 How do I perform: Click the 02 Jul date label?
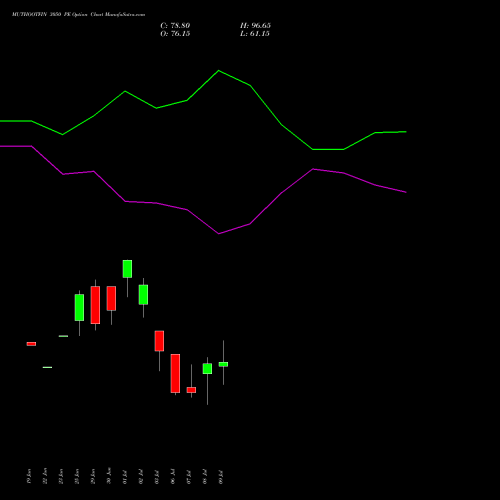141,476
